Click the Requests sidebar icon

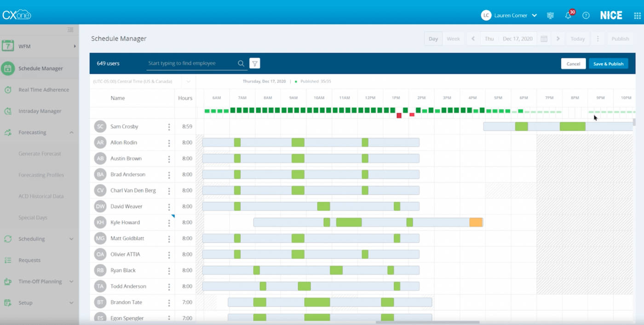pyautogui.click(x=9, y=260)
